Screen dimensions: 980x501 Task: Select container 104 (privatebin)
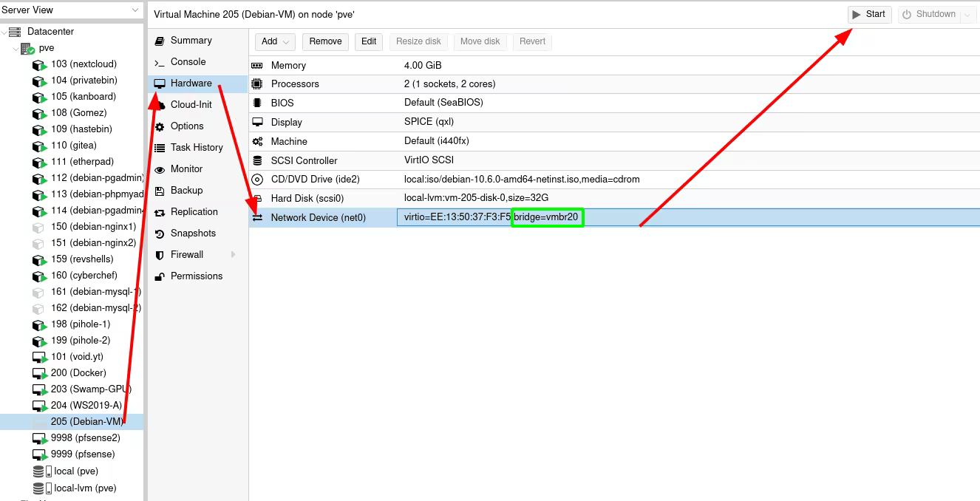[x=84, y=81]
